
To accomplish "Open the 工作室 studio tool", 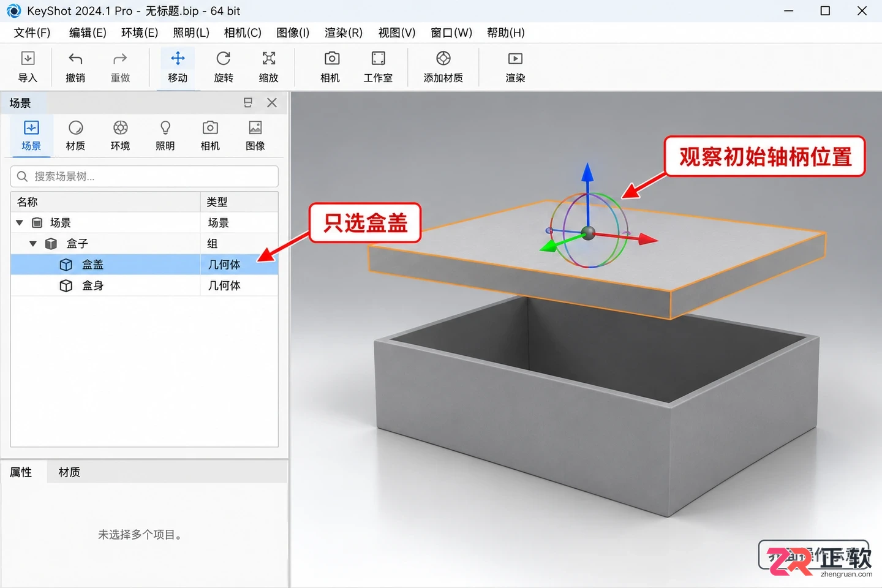I will (x=378, y=67).
